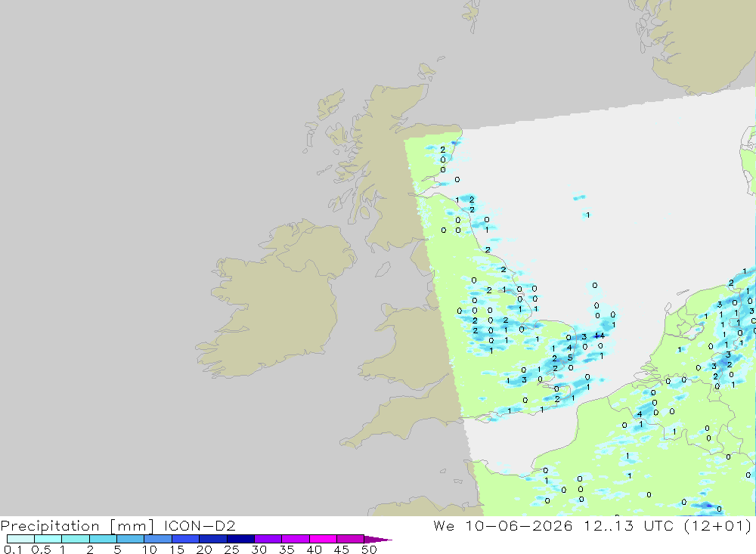Click the 45–50 mm legend color box

click(x=350, y=539)
